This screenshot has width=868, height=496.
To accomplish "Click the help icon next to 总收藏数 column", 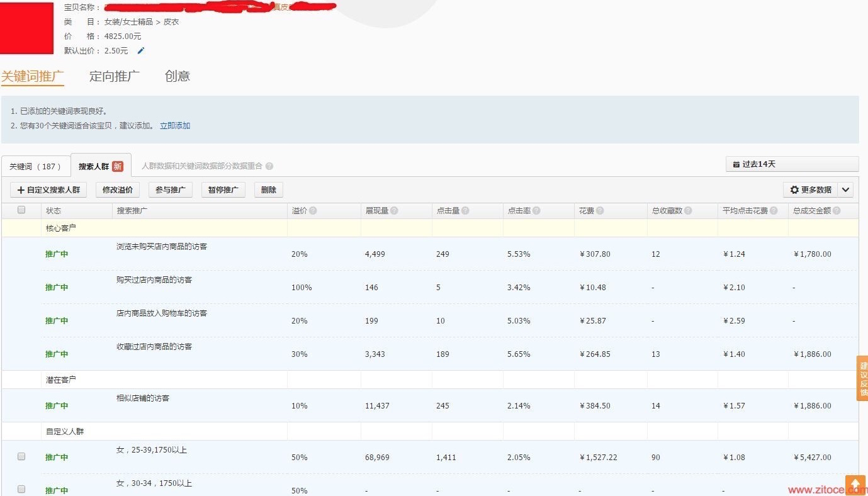I will (x=688, y=211).
